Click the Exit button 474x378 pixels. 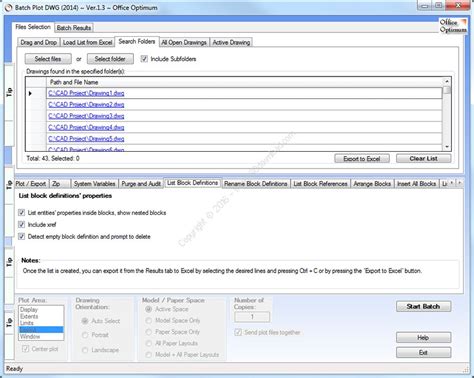pyautogui.click(x=424, y=352)
